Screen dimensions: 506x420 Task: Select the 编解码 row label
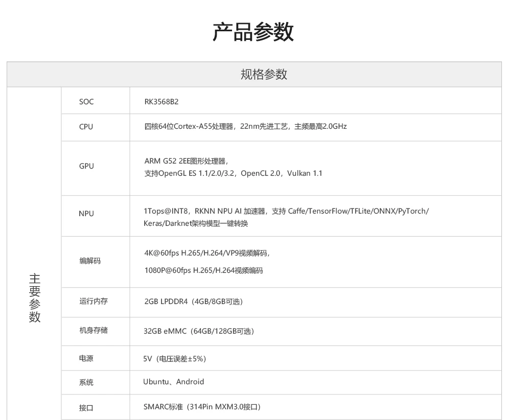90,261
